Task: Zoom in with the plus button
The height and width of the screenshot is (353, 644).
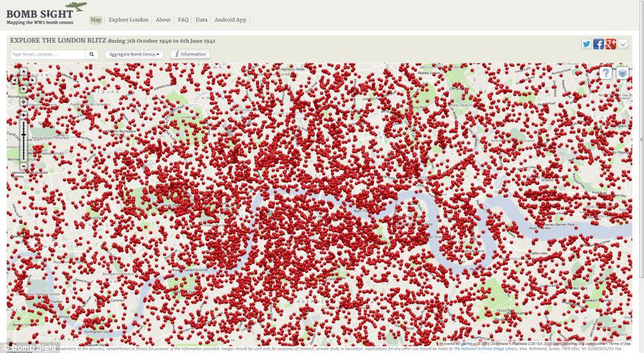Action: click(23, 115)
